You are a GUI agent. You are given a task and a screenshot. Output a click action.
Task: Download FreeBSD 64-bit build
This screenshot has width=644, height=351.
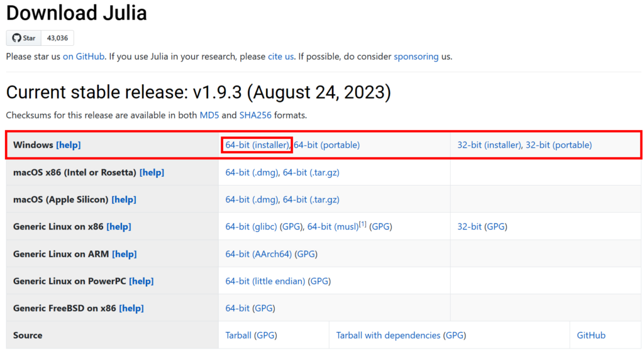coord(237,308)
